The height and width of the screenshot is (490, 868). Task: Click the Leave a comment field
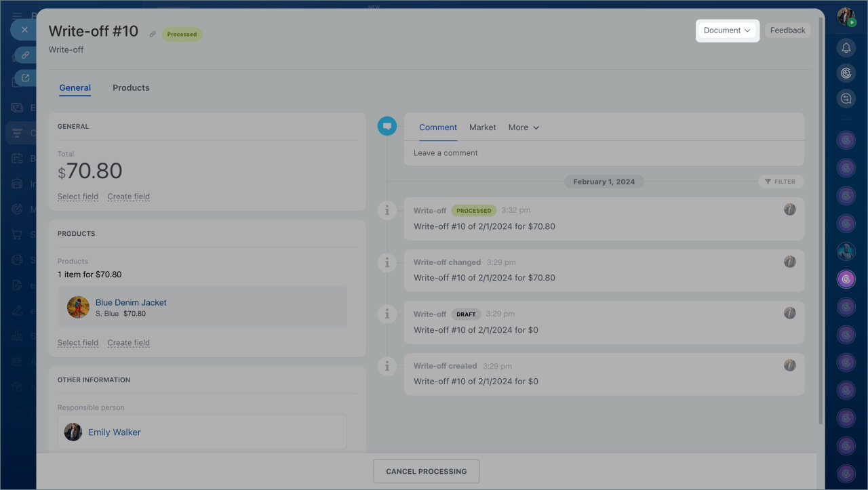point(604,153)
